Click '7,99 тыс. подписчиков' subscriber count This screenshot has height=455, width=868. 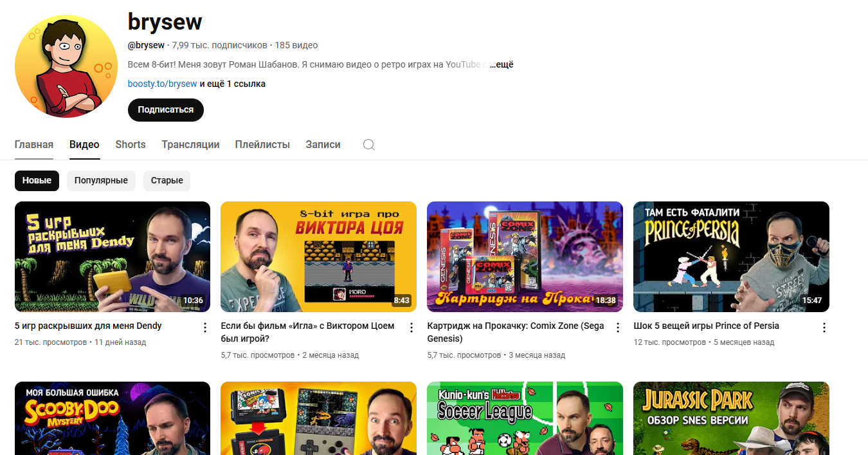pyautogui.click(x=219, y=45)
